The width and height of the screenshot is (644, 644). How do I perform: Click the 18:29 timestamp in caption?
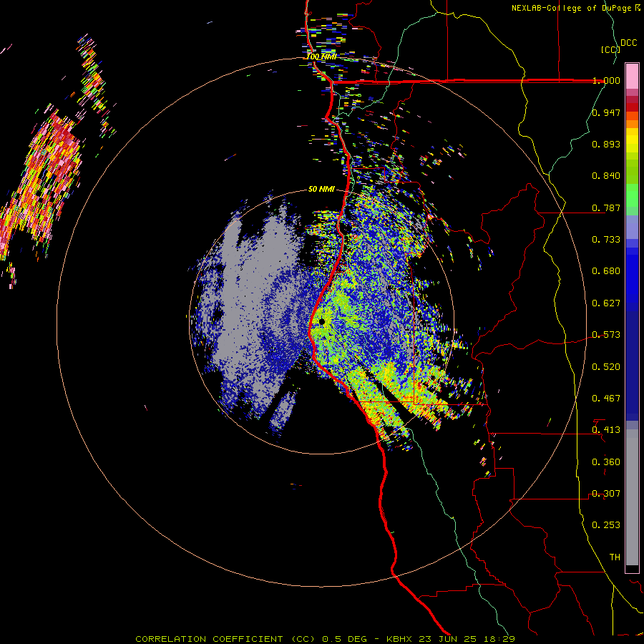[500, 639]
